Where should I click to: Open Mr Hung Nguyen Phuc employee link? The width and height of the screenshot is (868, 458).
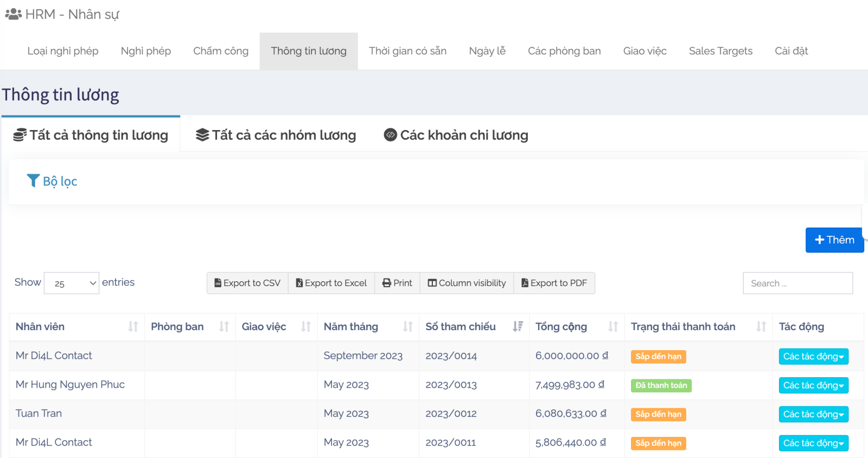point(70,384)
